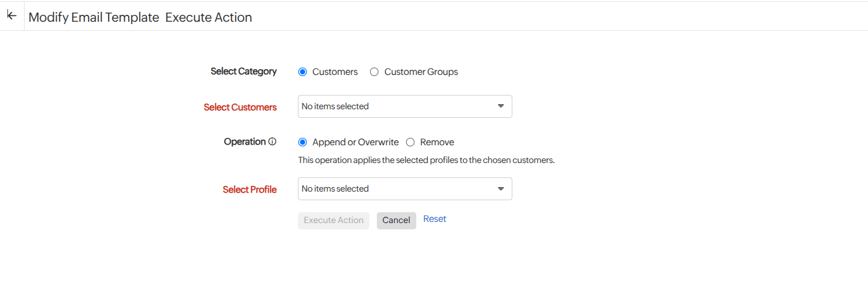Click the operation description help text
868x306 pixels.
(x=426, y=160)
